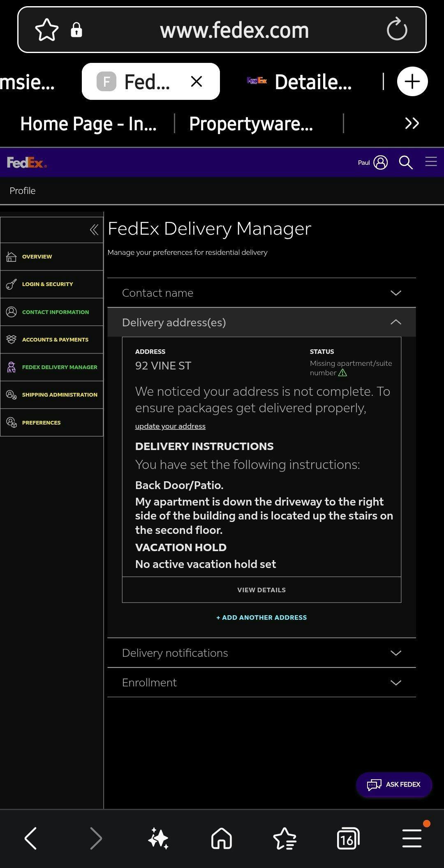Open the FedEx hamburger menu
The image size is (444, 868).
(430, 162)
